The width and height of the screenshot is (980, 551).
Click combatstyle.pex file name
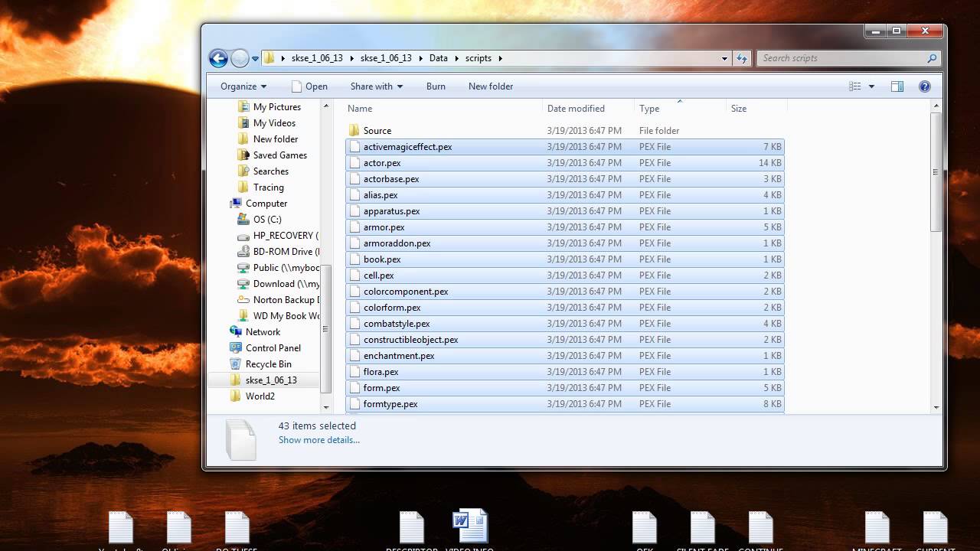[x=397, y=324]
